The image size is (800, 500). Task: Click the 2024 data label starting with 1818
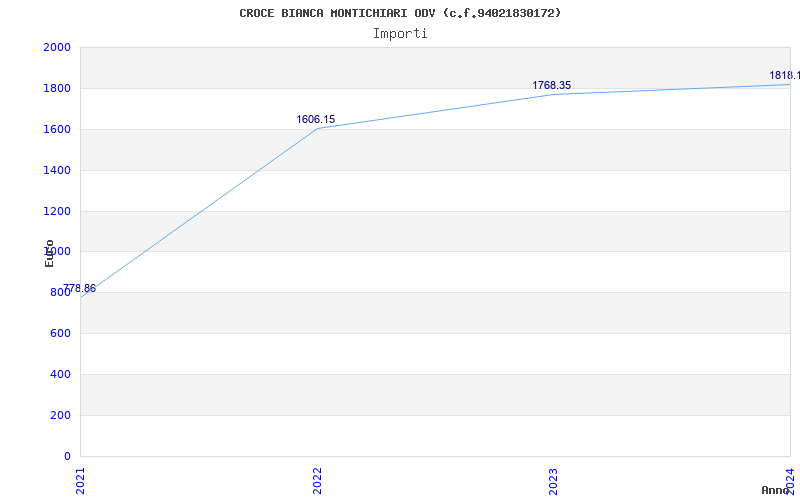click(785, 76)
